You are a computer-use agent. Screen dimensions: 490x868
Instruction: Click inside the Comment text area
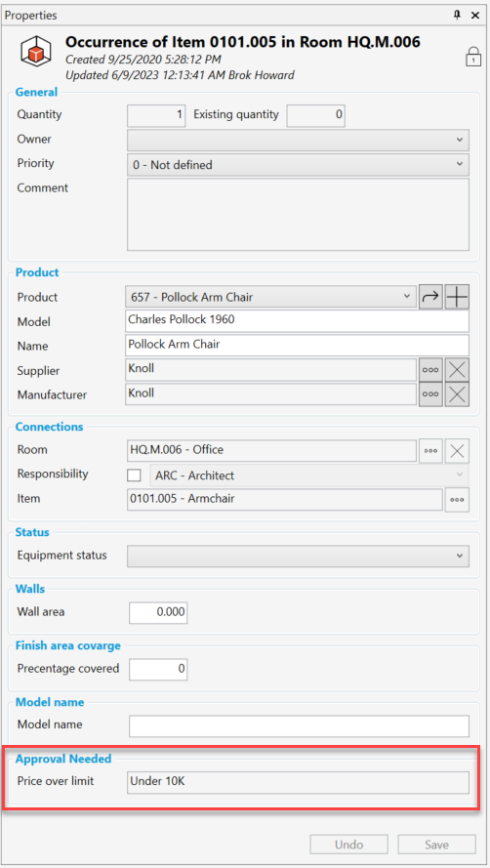(298, 214)
